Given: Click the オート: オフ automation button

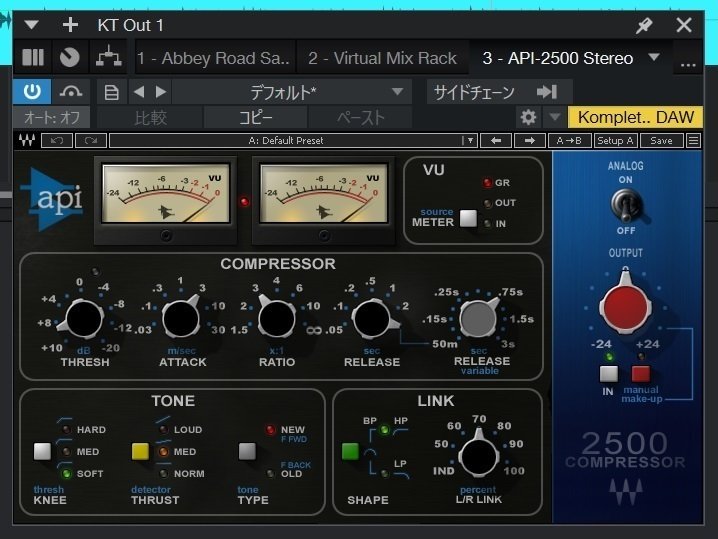Looking at the screenshot, I should point(52,118).
